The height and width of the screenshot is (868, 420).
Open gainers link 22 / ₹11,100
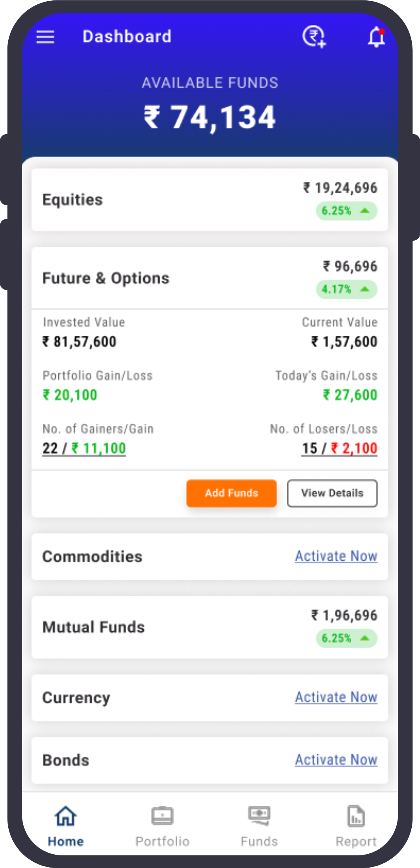coord(84,449)
